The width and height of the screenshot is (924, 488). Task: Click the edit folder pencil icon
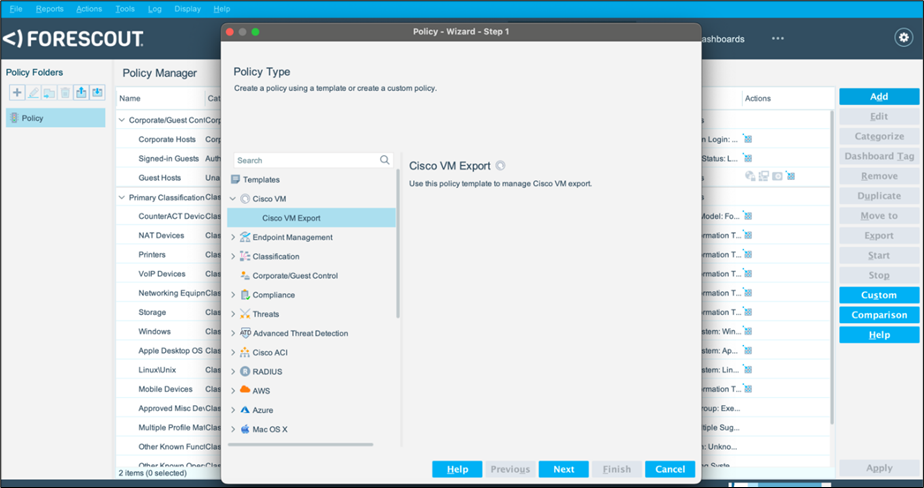pos(33,92)
